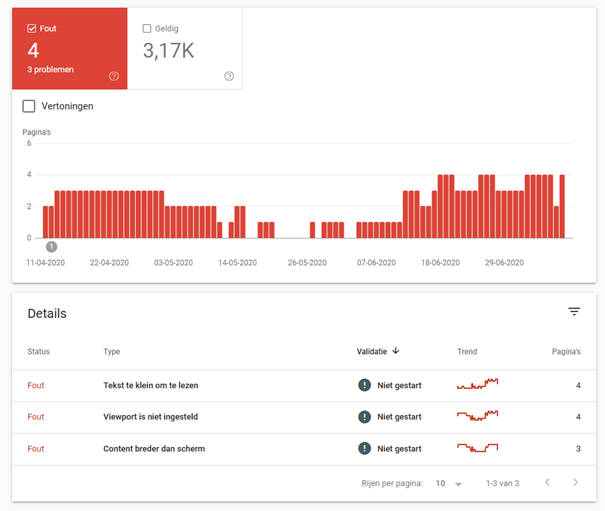Viewport: 605px width, 511px height.
Task: Click status icon for Viewport row
Action: pos(364,417)
